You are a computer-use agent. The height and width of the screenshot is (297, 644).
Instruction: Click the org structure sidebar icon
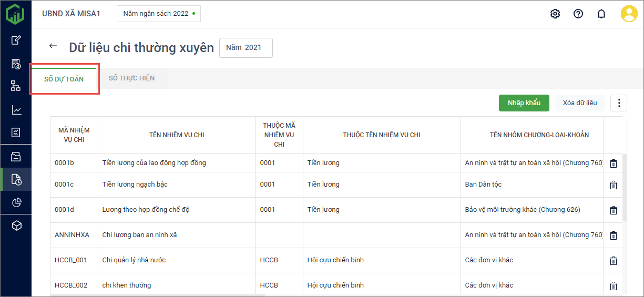[x=16, y=86]
